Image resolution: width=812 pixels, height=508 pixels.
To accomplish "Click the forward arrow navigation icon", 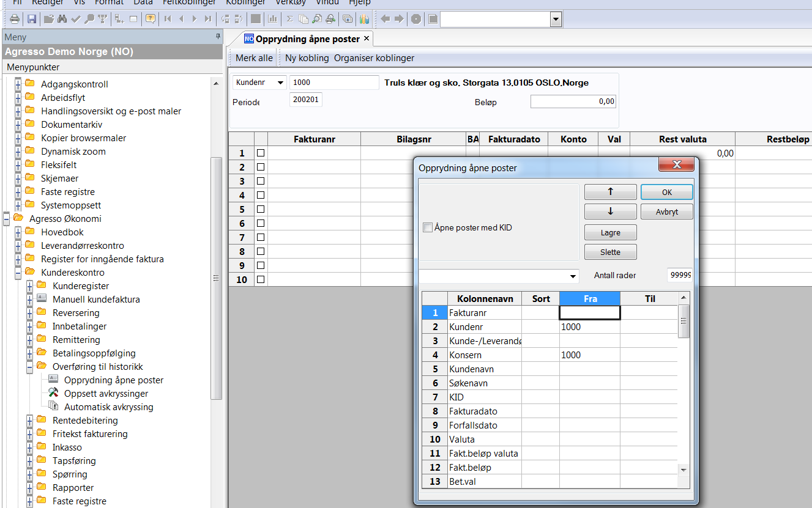I will coord(398,19).
